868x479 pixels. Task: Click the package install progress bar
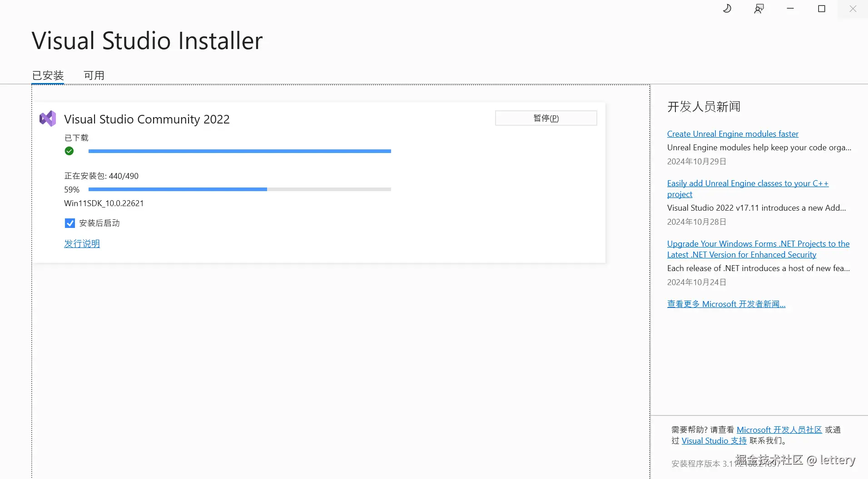[239, 189]
